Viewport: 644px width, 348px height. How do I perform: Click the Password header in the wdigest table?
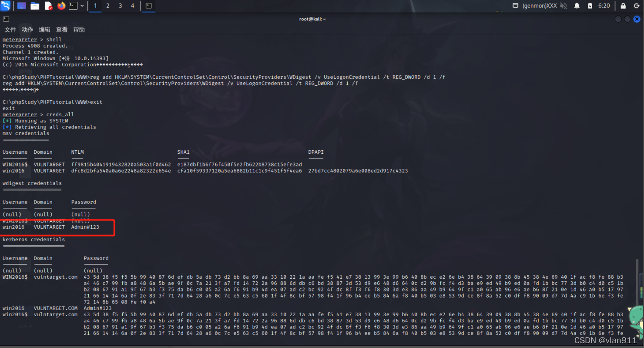point(84,202)
